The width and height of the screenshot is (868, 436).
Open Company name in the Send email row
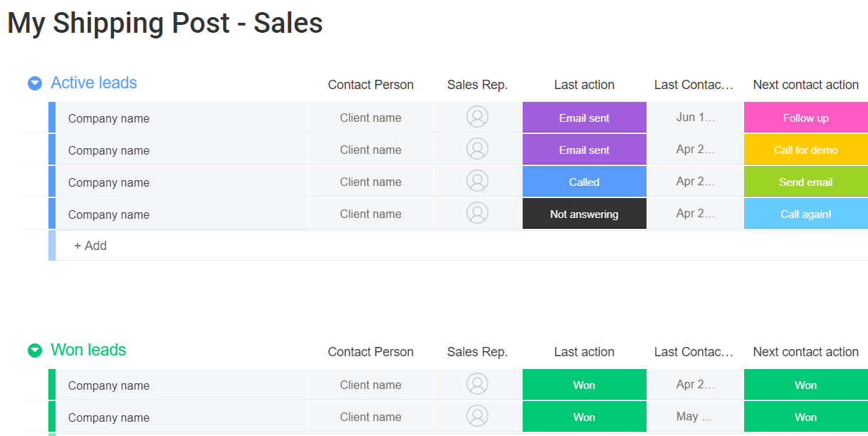click(109, 182)
